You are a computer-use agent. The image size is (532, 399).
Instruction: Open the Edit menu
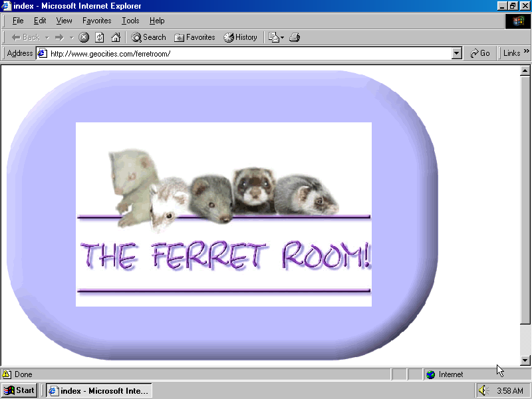(x=40, y=21)
